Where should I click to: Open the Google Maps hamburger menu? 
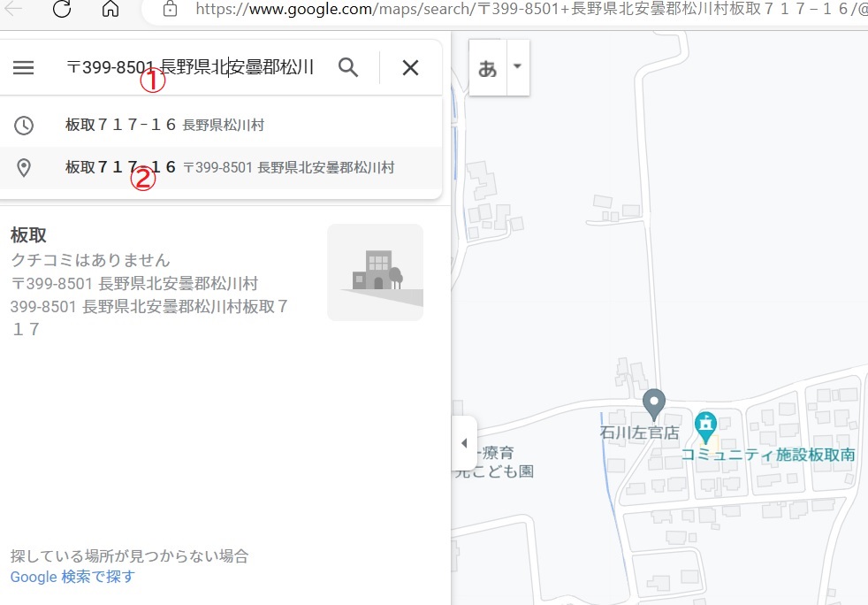tap(24, 67)
